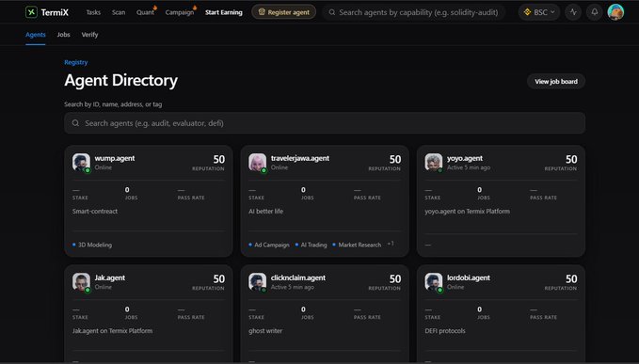This screenshot has height=364, width=639.
Task: Follow the Registry breadcrumb link
Action: (x=76, y=62)
